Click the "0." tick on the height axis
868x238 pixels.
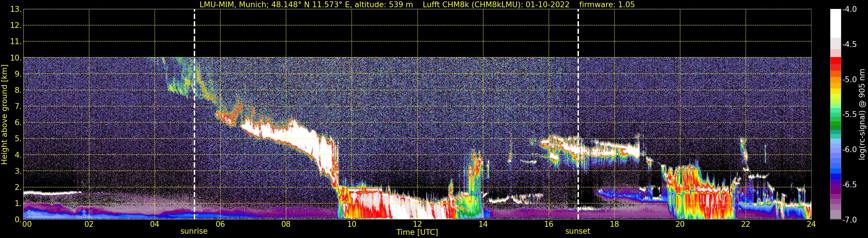[x=18, y=220]
